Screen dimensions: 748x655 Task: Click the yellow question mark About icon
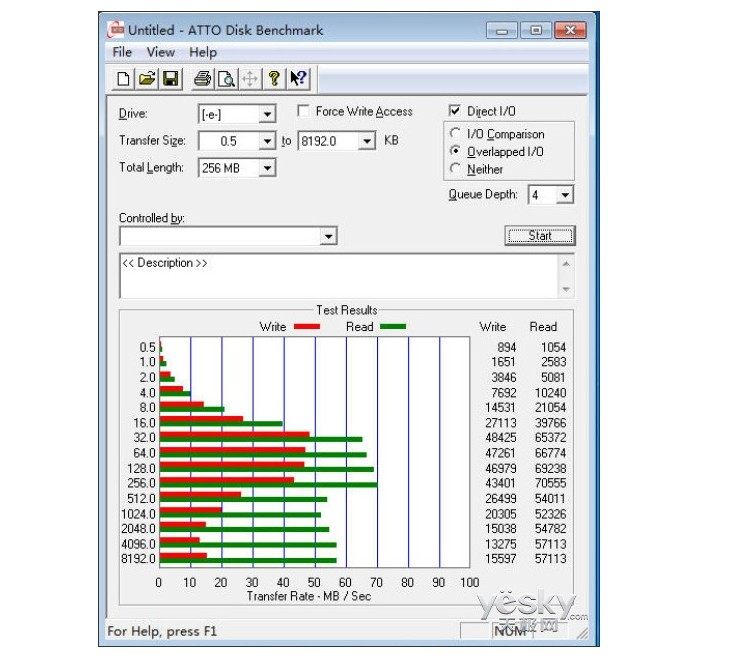pos(274,79)
